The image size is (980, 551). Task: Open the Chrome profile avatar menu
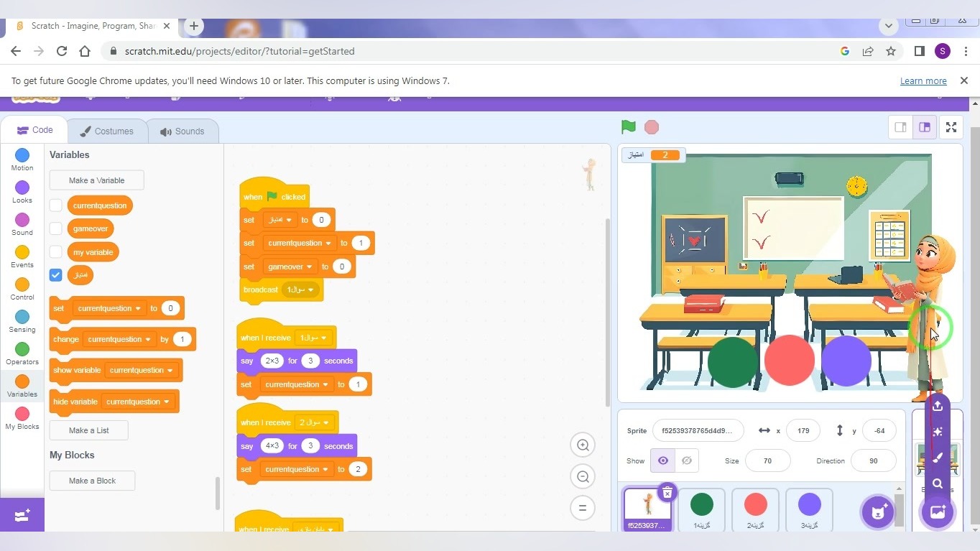943,51
